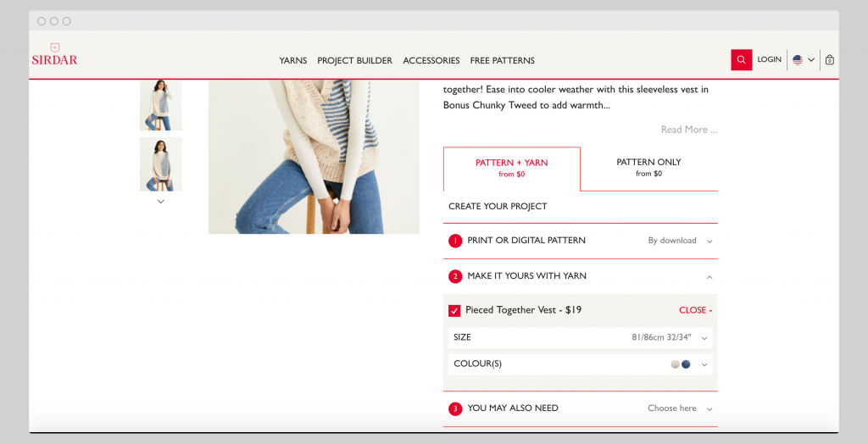The width and height of the screenshot is (868, 444).
Task: Open the PROJECT BUILDER menu
Action: pyautogui.click(x=355, y=60)
